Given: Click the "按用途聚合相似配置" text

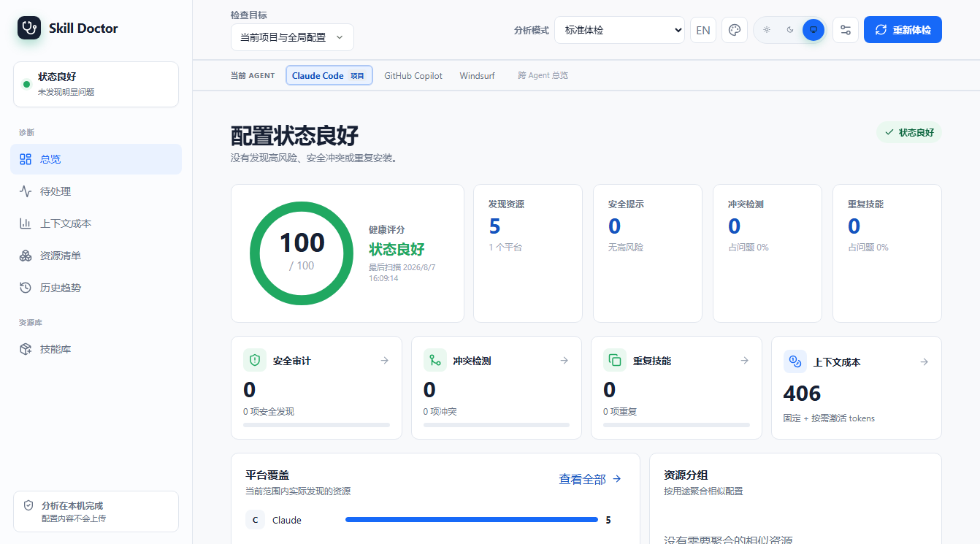Looking at the screenshot, I should click(x=703, y=491).
